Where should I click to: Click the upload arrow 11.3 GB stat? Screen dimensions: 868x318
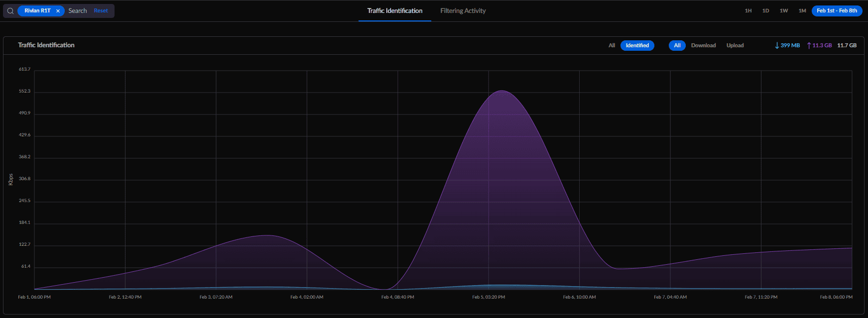[819, 46]
